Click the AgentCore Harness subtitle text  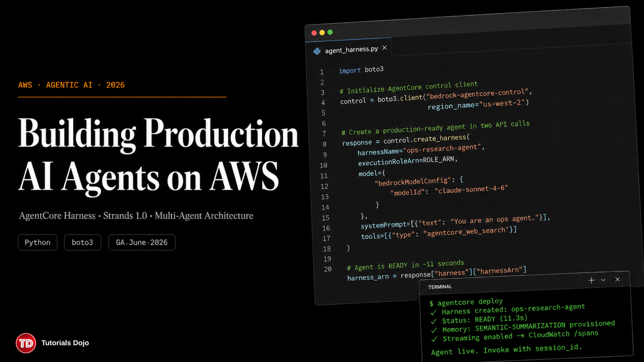(136, 216)
